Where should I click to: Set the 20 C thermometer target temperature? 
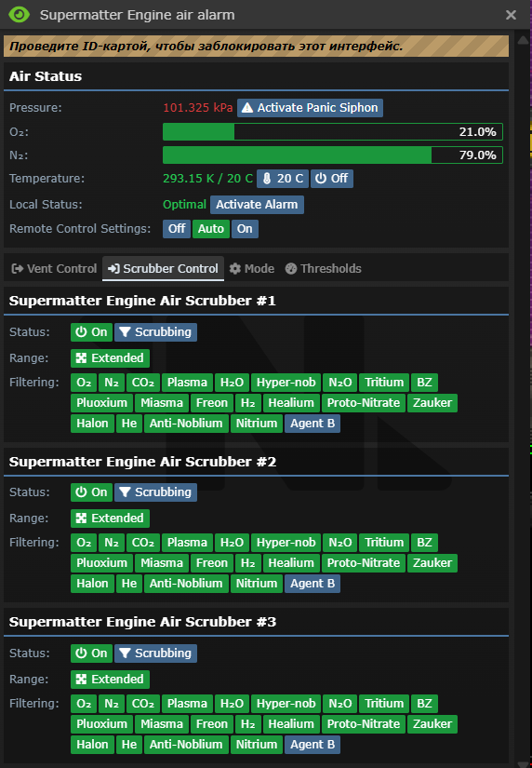(283, 179)
